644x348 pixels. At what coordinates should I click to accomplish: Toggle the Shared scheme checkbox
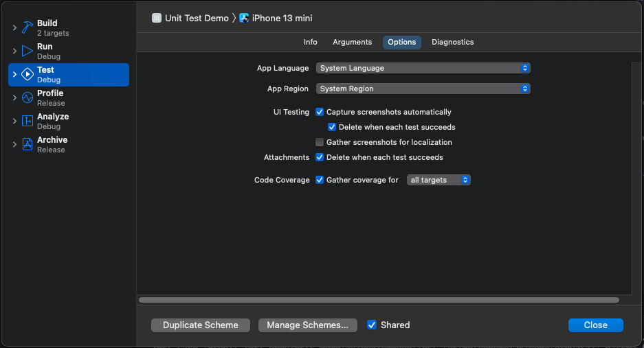pos(372,325)
